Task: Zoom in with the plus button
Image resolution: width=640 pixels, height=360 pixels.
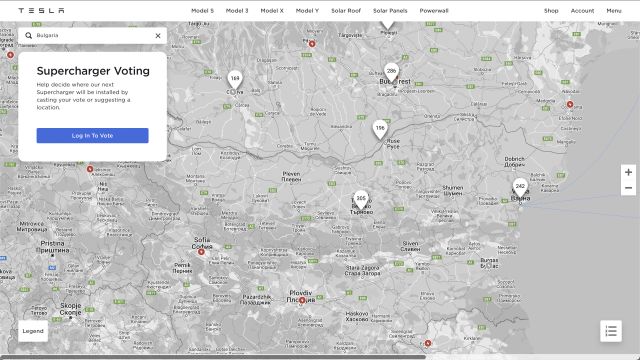Action: tap(628, 172)
